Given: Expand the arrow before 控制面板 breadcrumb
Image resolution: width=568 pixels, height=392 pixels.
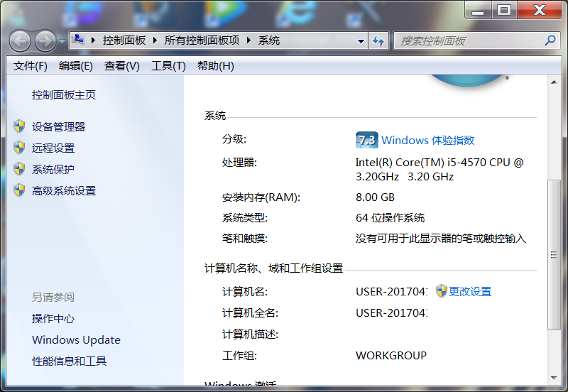Looking at the screenshot, I should pyautogui.click(x=93, y=40).
